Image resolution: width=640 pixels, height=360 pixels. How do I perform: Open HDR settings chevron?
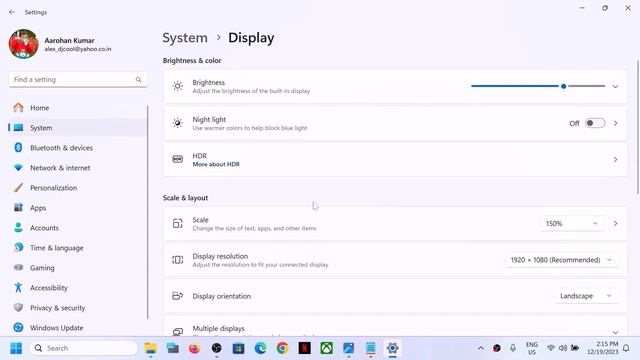(x=615, y=160)
